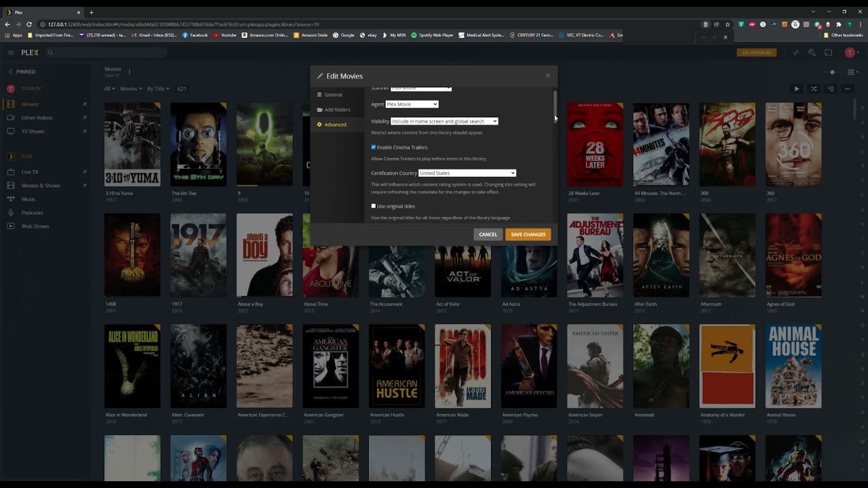
Task: Unpin Movies library with its pin icon
Action: point(85,104)
